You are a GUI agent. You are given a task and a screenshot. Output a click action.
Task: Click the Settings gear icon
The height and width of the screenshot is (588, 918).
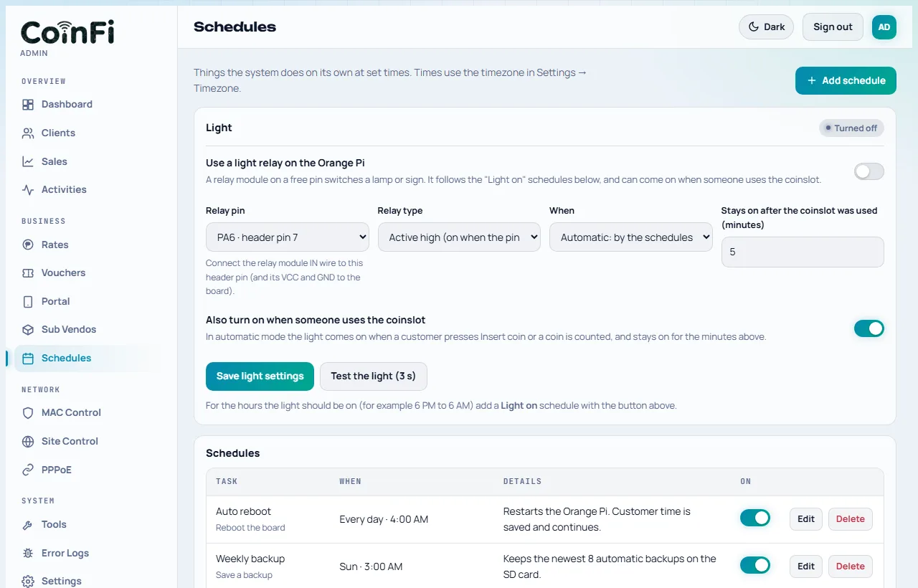pyautogui.click(x=28, y=582)
